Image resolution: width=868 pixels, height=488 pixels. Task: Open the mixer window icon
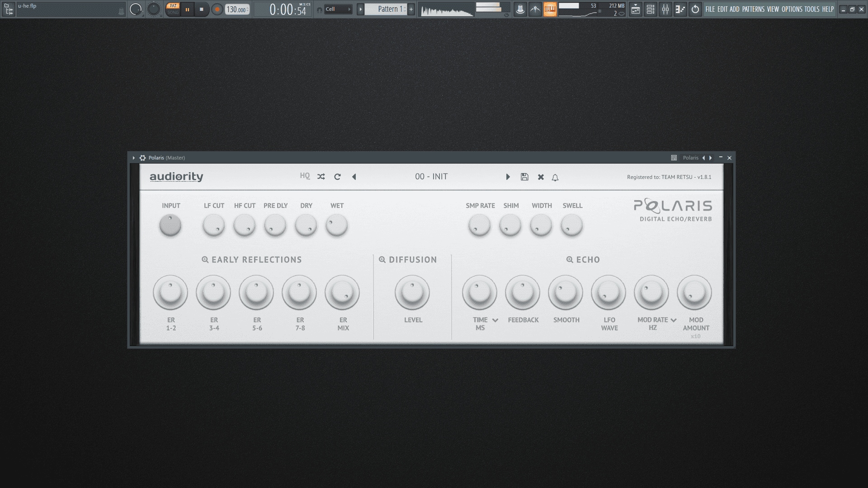click(x=665, y=9)
